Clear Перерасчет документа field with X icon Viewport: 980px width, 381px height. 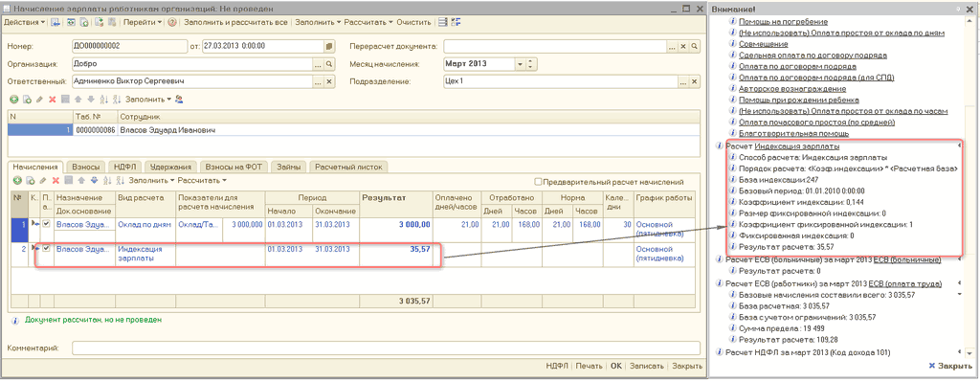683,46
